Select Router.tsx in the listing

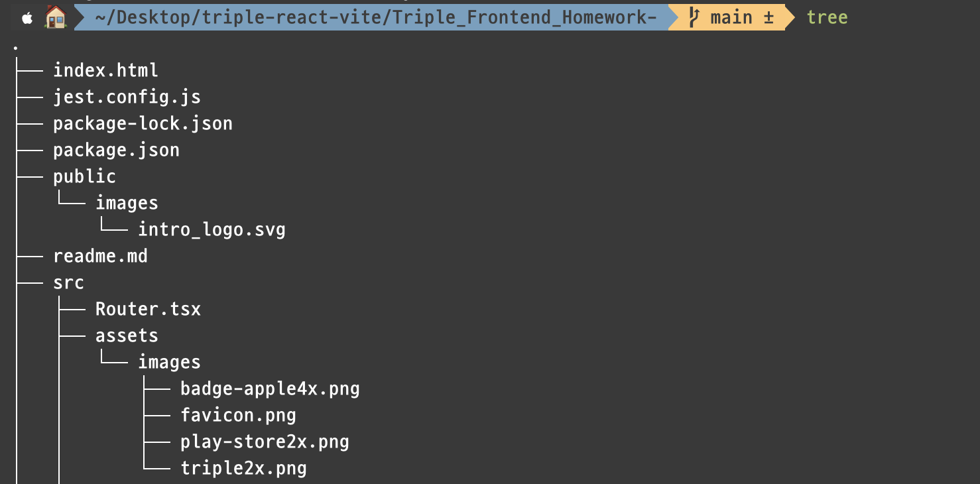point(148,309)
